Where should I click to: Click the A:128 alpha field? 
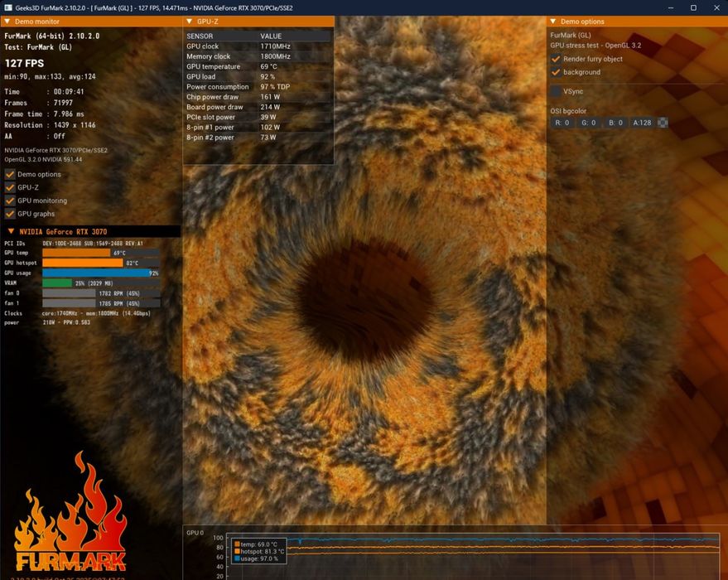pos(642,123)
